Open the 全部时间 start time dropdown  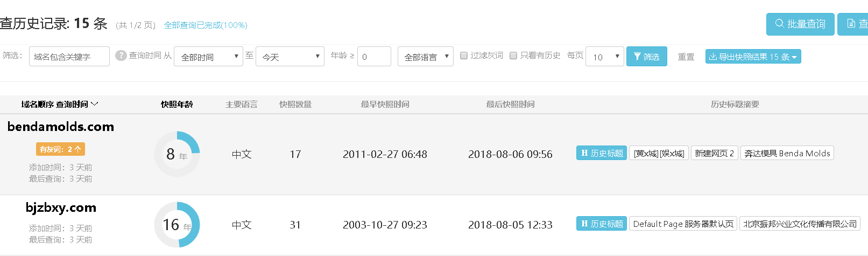click(209, 57)
